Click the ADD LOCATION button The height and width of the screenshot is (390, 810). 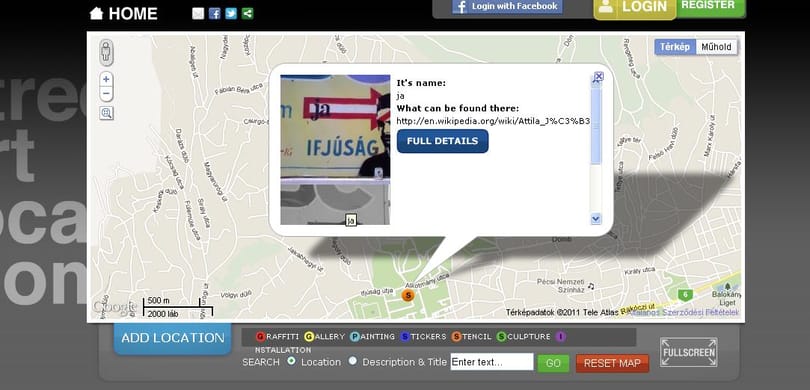173,338
